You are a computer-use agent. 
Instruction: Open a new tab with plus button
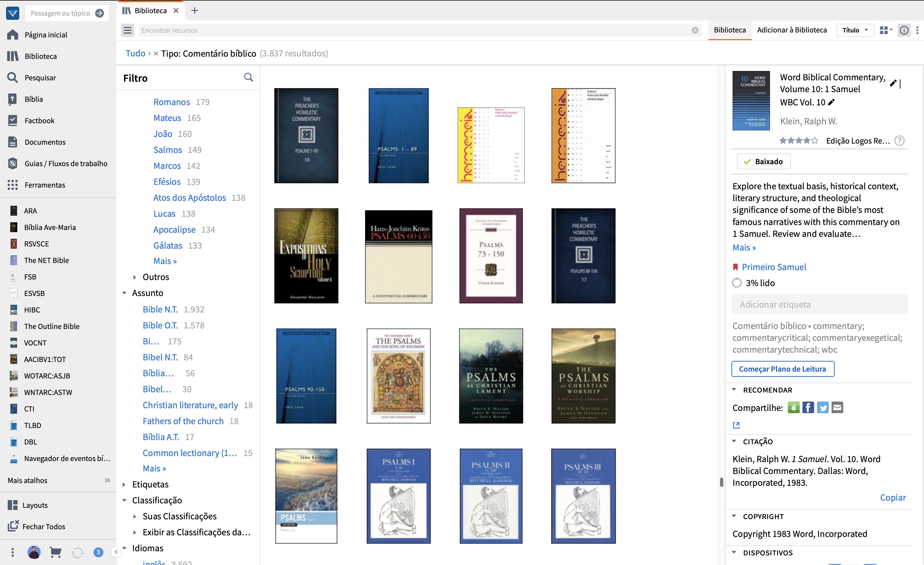pos(195,10)
